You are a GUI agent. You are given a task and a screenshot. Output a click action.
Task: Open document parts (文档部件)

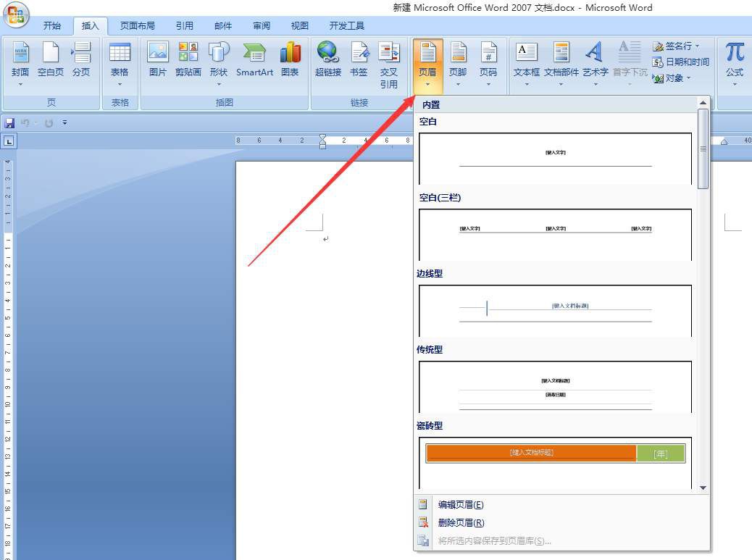coord(561,64)
